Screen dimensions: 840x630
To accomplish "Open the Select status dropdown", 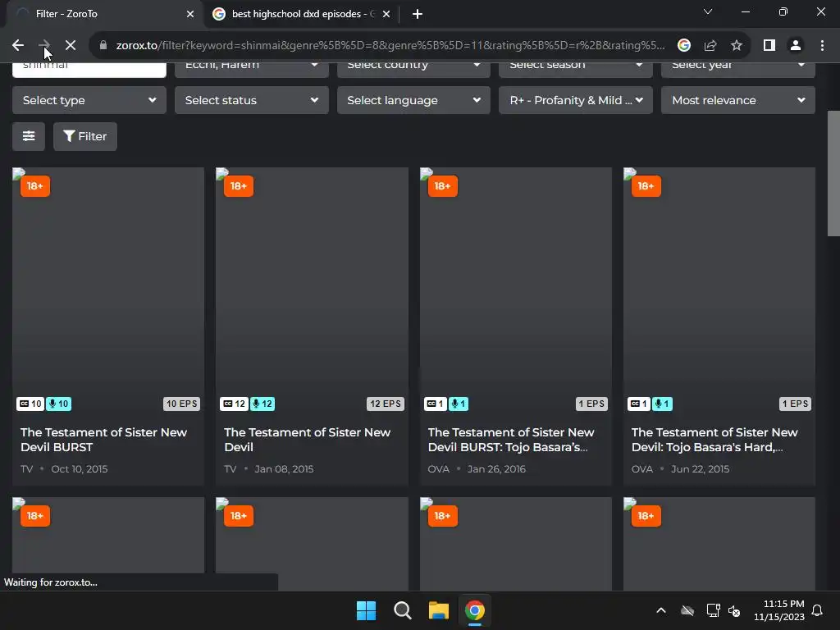I will (251, 100).
